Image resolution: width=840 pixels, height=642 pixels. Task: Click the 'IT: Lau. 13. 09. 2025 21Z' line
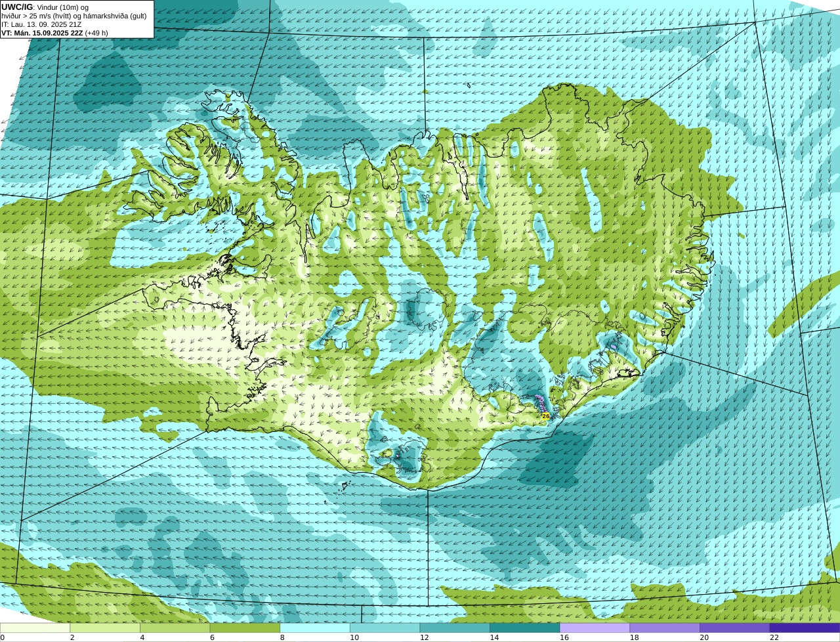point(41,24)
